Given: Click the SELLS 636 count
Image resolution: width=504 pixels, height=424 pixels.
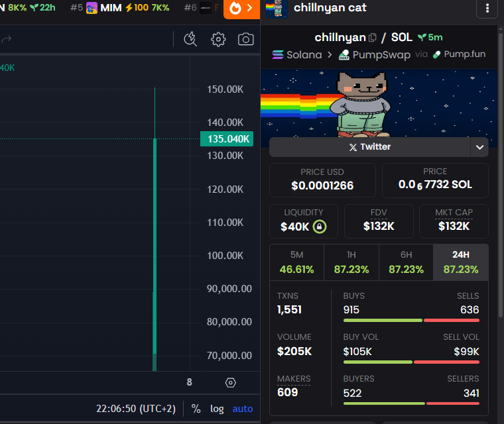Looking at the screenshot, I should pyautogui.click(x=470, y=310).
